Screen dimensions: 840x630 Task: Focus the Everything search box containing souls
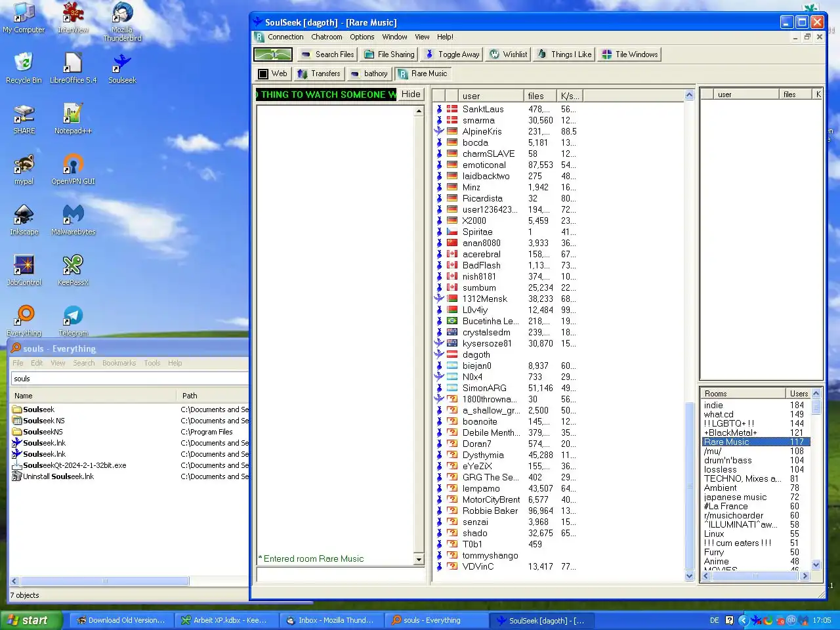[129, 379]
